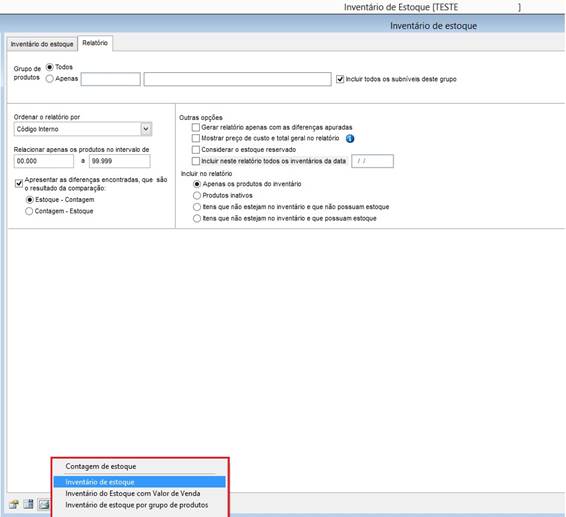
Task: Click the report image icon in bottom toolbar
Action: [44, 504]
